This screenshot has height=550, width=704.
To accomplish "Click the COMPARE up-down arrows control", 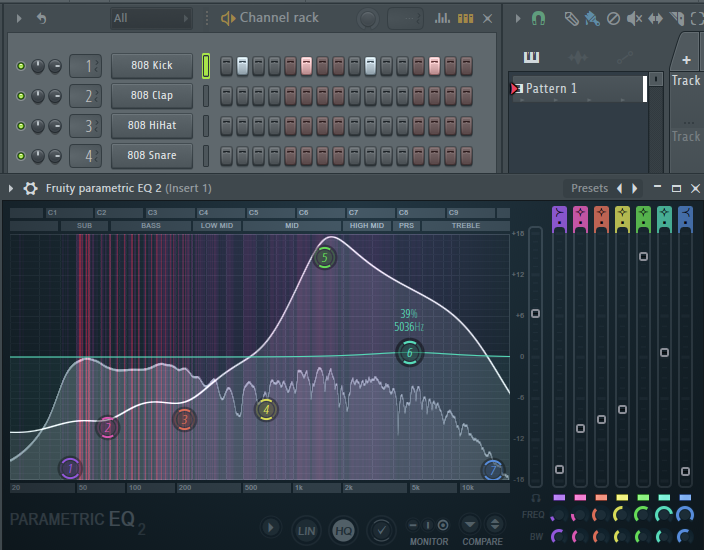I will point(494,524).
